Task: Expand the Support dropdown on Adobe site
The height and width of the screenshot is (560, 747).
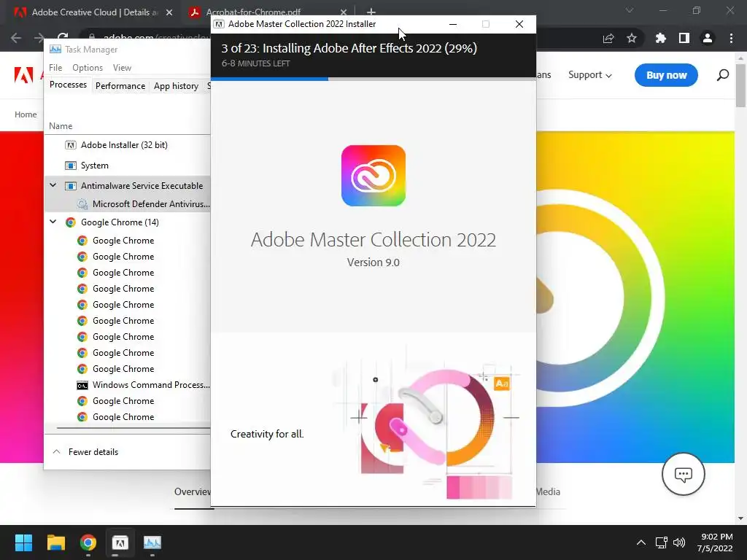Action: tap(589, 75)
